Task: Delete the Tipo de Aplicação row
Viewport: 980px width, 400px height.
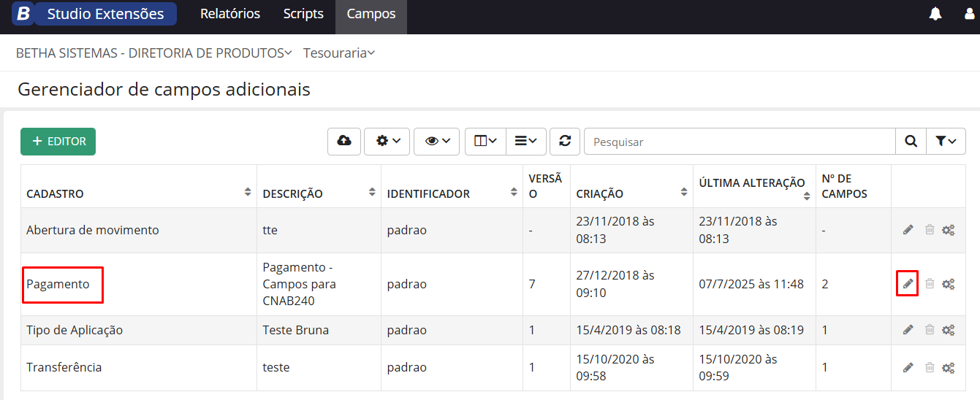Action: pyautogui.click(x=930, y=330)
